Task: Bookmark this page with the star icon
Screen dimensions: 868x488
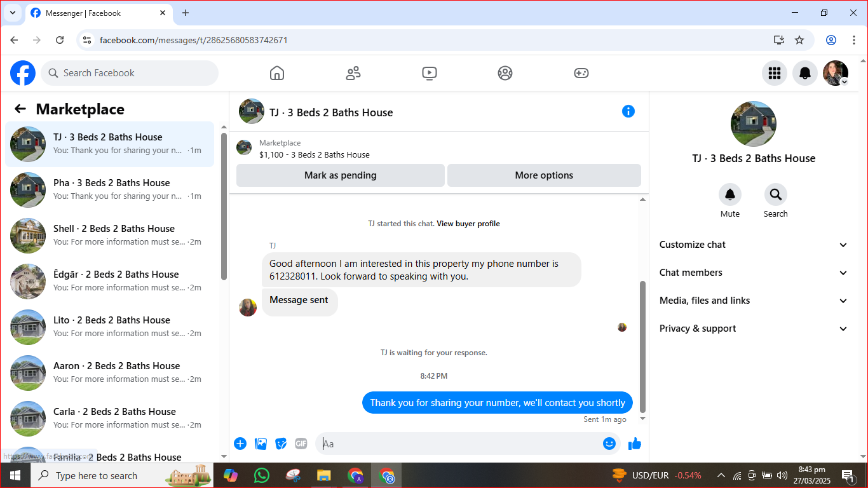Action: coord(799,40)
